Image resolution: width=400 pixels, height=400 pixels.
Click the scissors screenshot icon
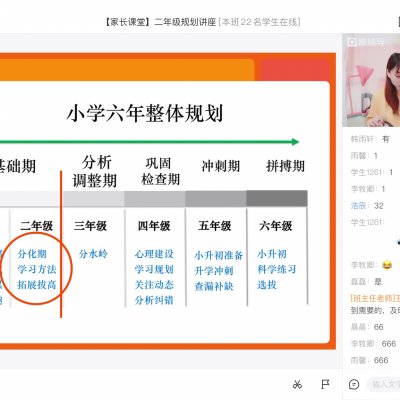[297, 384]
